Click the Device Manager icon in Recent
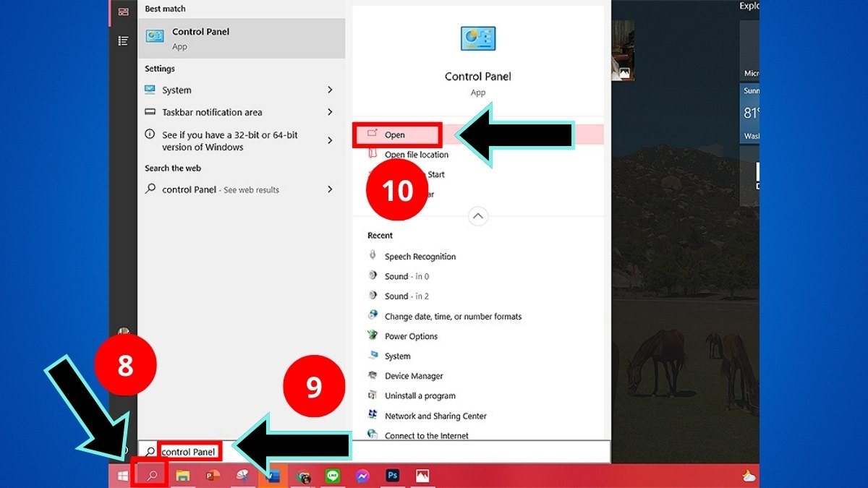 pyautogui.click(x=373, y=375)
